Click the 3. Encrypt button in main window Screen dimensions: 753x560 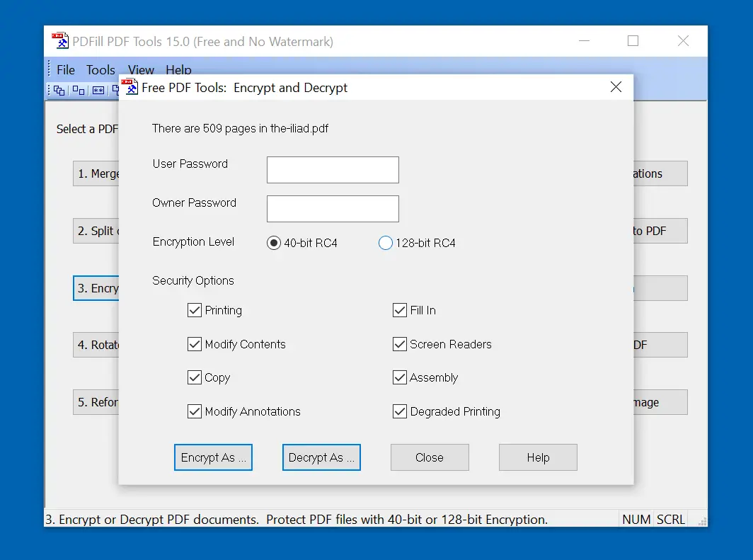[96, 288]
